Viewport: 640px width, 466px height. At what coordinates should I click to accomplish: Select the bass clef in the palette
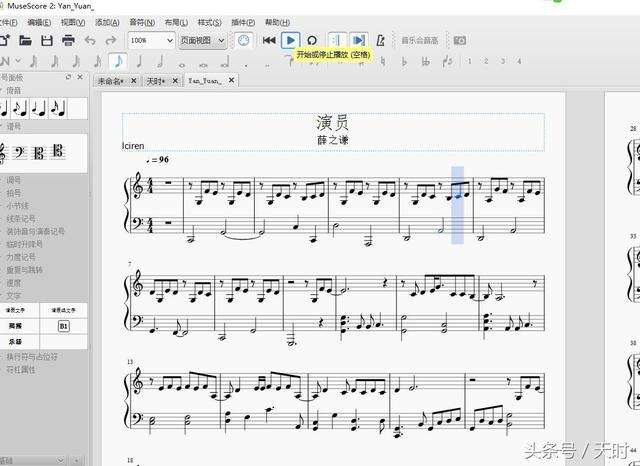coord(20,153)
